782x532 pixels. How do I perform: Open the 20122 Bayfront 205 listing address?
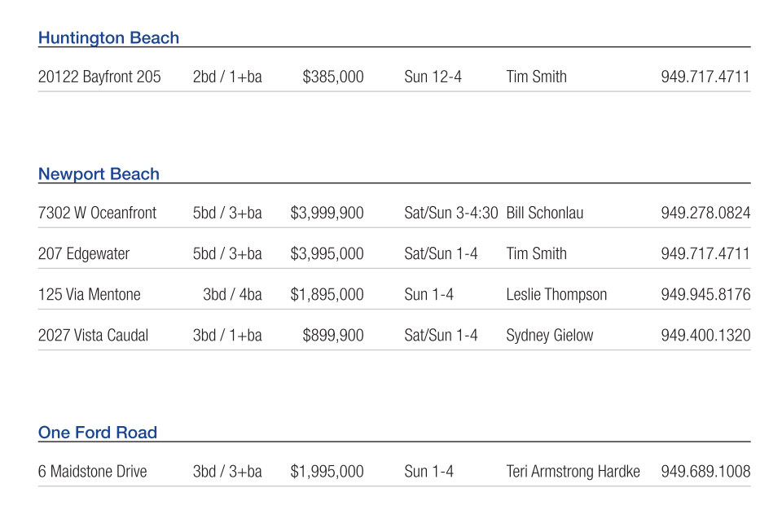click(x=99, y=77)
